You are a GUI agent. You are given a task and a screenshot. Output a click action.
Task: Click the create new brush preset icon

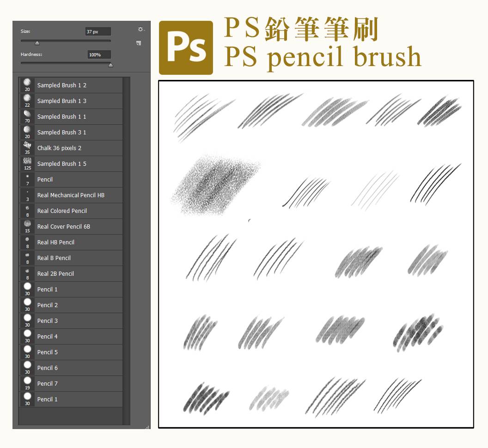139,43
